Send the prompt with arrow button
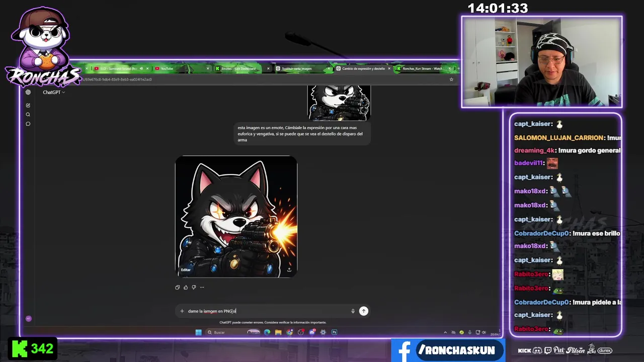This screenshot has height=362, width=644. point(363,311)
